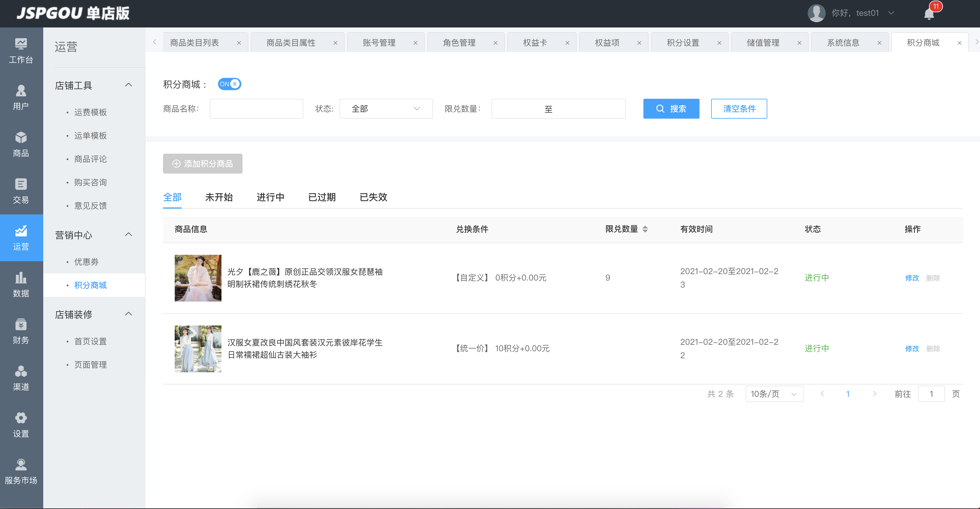Select pagination page 1
The width and height of the screenshot is (980, 509).
click(x=848, y=394)
